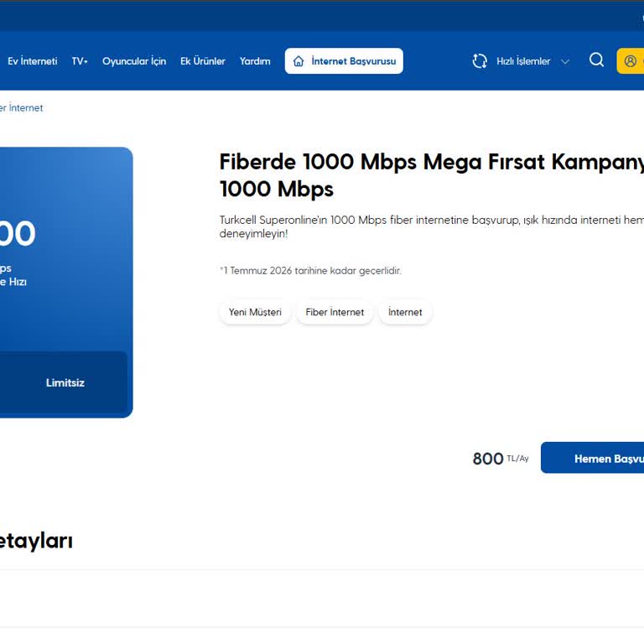Expand the Hızlı İşlemler chevron

click(565, 61)
